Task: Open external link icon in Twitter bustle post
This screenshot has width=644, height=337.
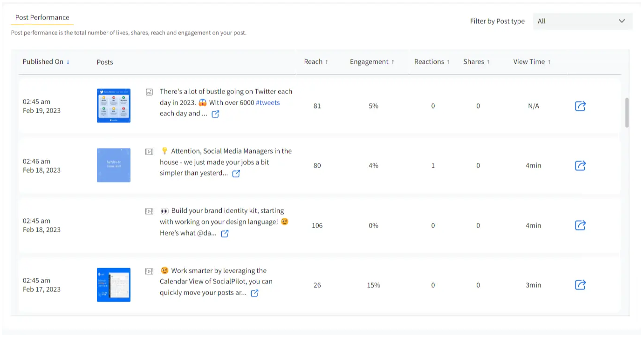Action: 215,114
